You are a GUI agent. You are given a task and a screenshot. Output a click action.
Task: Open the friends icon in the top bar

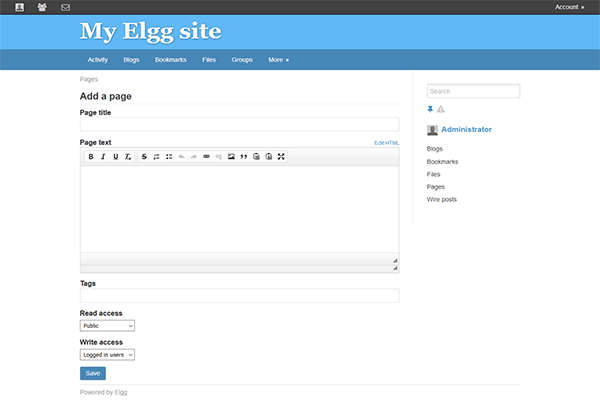42,7
